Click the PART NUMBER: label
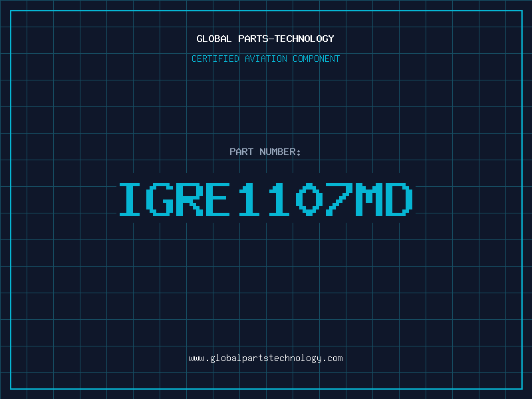The height and width of the screenshot is (399, 532). (265, 152)
